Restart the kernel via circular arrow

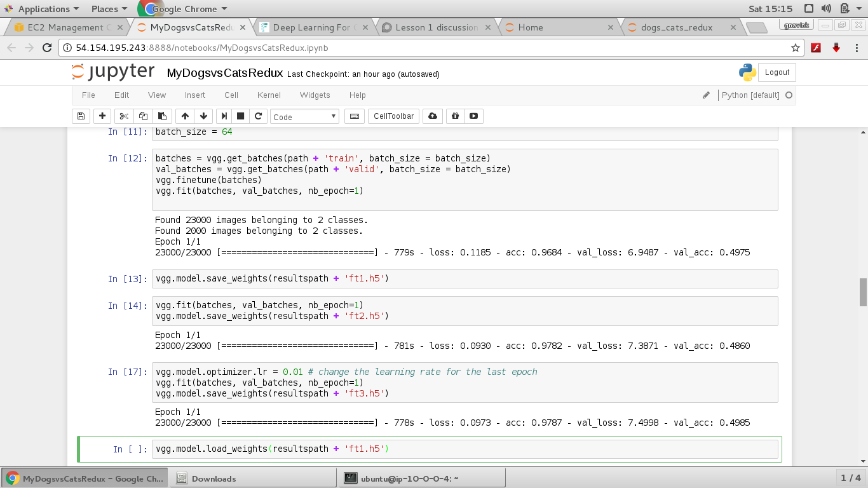(258, 116)
